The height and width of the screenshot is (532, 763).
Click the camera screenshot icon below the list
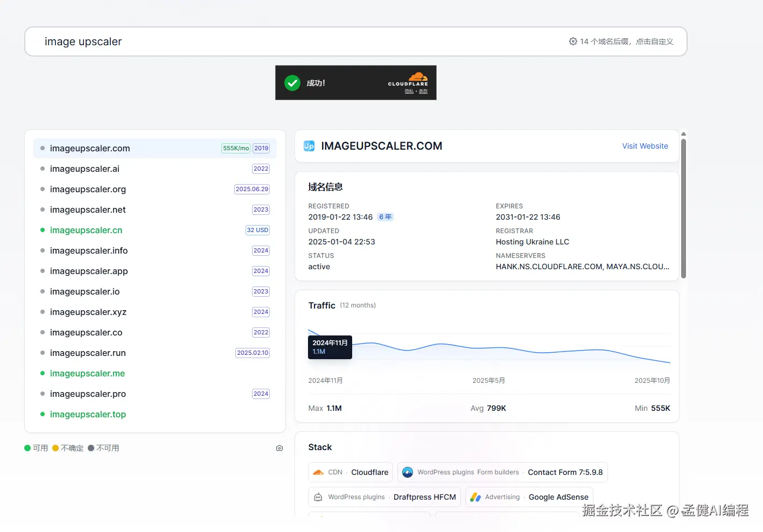click(279, 448)
